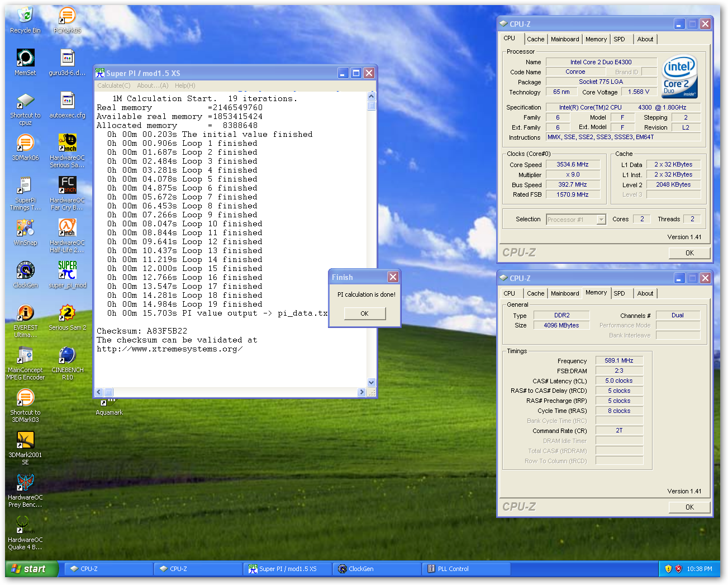Switch to Mainboard tab in top CPU-Z window
The width and height of the screenshot is (728, 585).
(x=565, y=39)
